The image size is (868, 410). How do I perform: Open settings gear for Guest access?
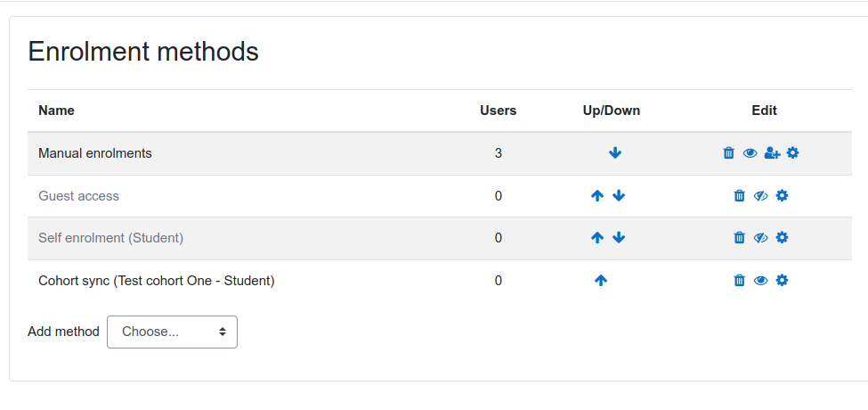click(782, 195)
